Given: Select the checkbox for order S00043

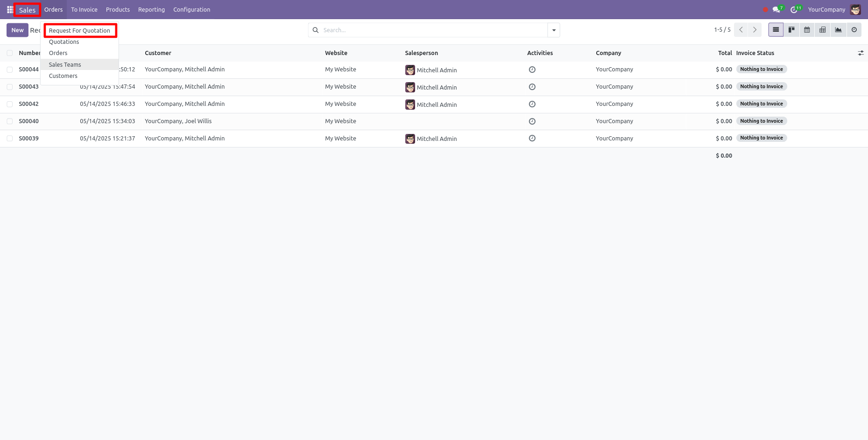Looking at the screenshot, I should click(x=9, y=87).
